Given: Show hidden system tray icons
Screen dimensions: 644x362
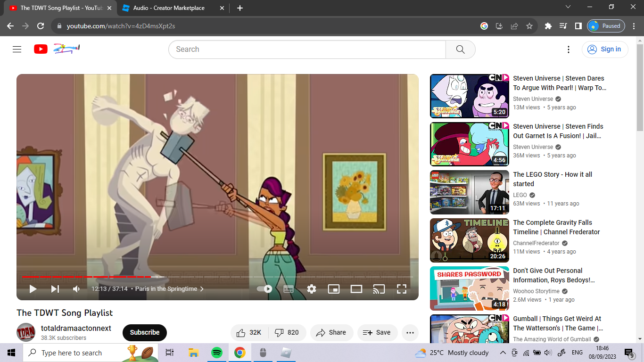Looking at the screenshot, I should pyautogui.click(x=503, y=353).
